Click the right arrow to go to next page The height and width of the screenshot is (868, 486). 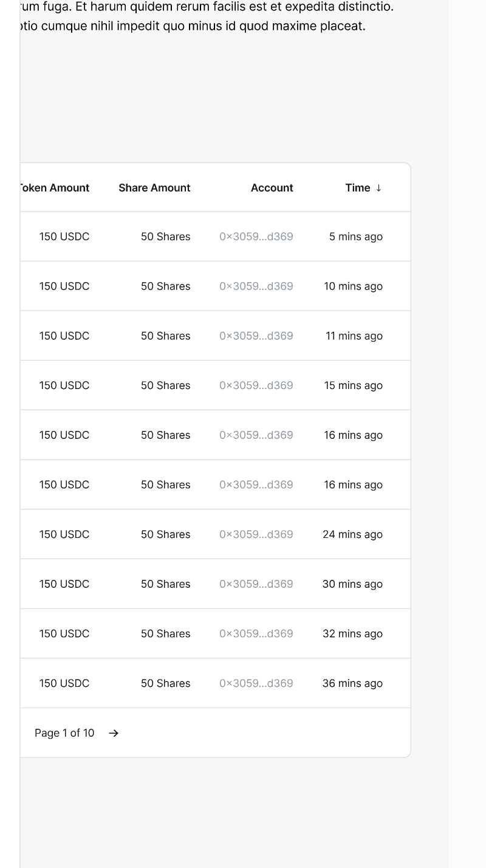(x=114, y=733)
